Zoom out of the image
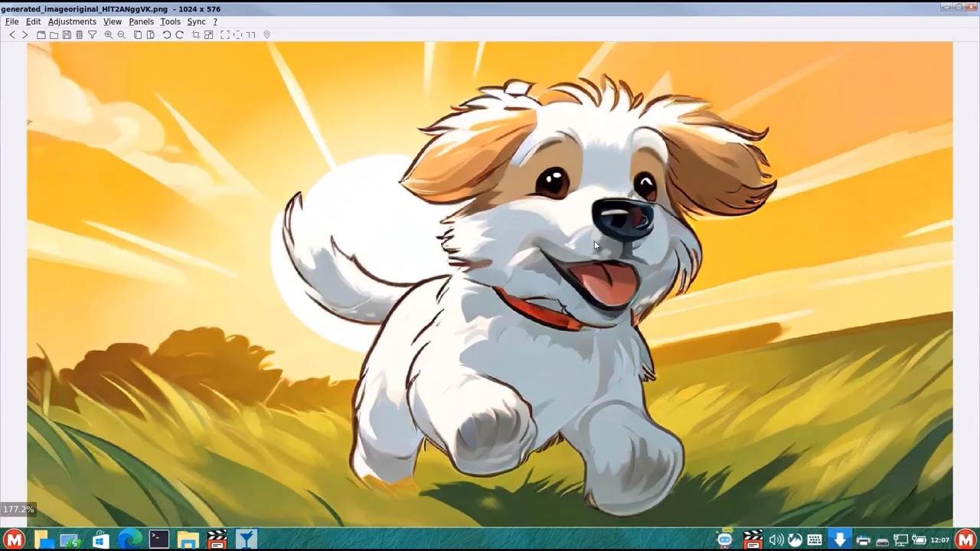Image resolution: width=980 pixels, height=551 pixels. point(121,34)
